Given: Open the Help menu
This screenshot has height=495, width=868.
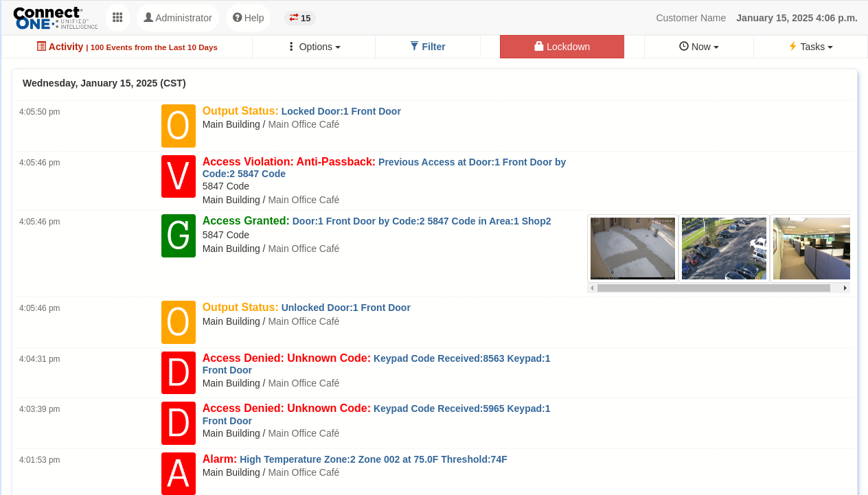Looking at the screenshot, I should 248,18.
